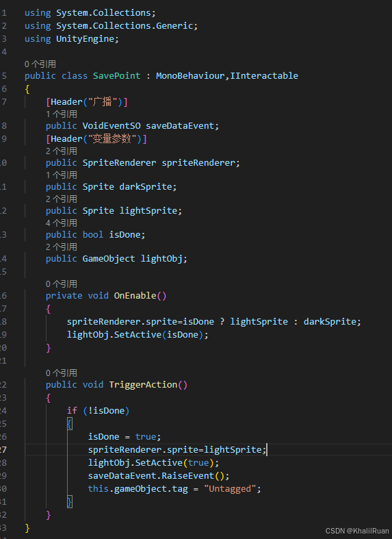Click the '?' ternary operator in OnEnable
Viewport: 392px width, 539px height.
222,322
